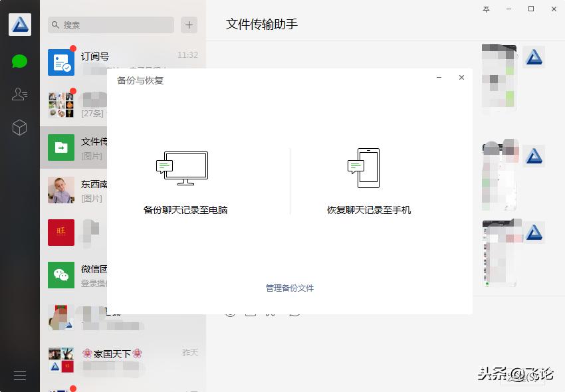Open the Contacts list from the sidebar
The height and width of the screenshot is (392, 565).
[x=20, y=94]
